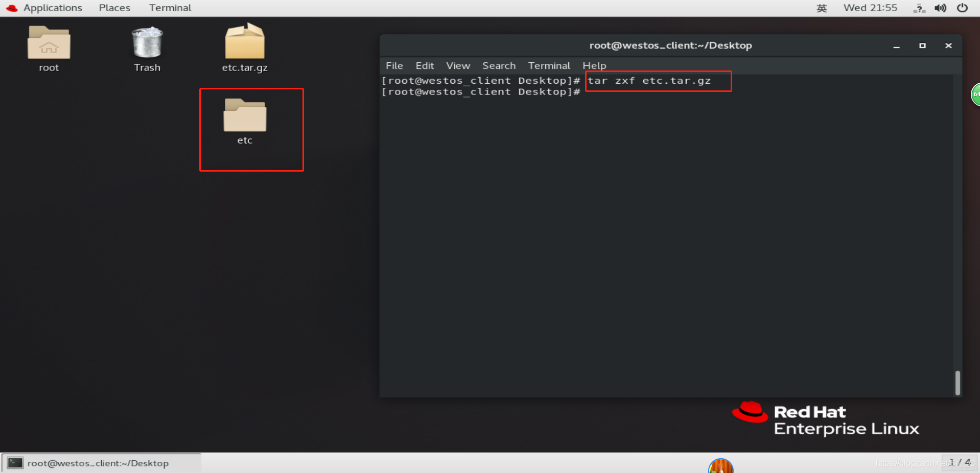Image resolution: width=980 pixels, height=473 pixels.
Task: Open the terminal Help menu
Action: (x=594, y=65)
